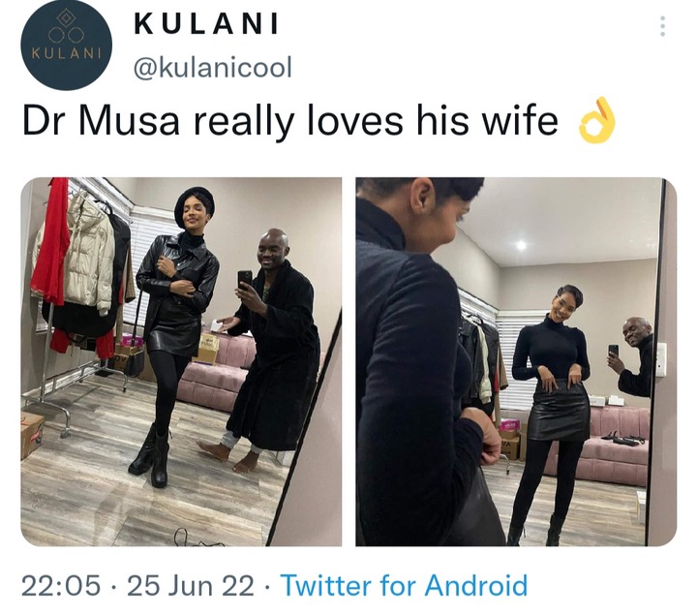Open the KULANI display name

pos(206,23)
